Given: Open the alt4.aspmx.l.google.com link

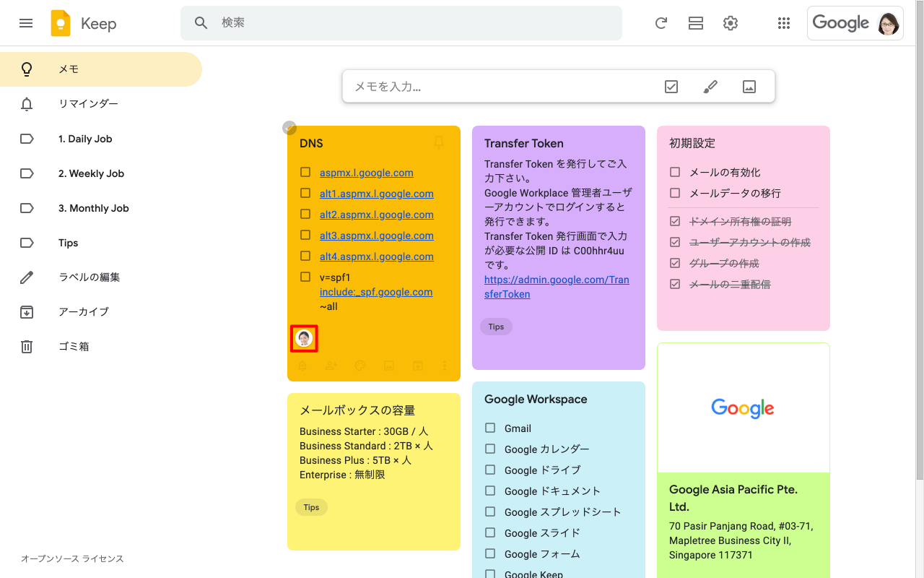Looking at the screenshot, I should point(377,256).
